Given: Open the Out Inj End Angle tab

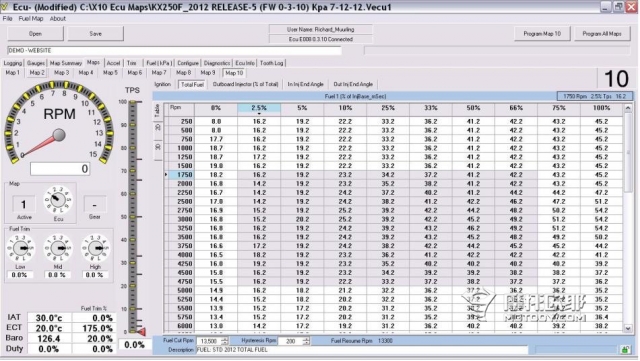Looking at the screenshot, I should point(353,84).
